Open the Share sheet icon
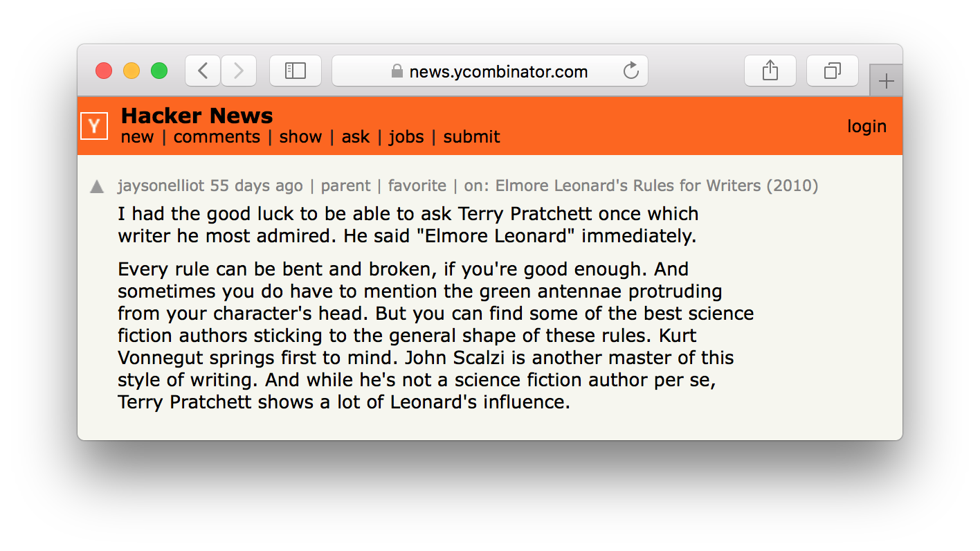The height and width of the screenshot is (551, 980). [x=770, y=71]
